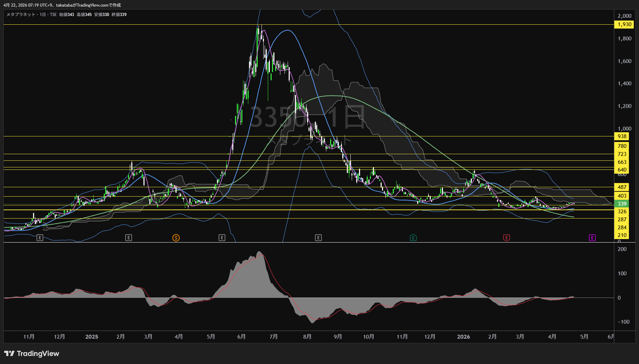Screen dimensions: 639x364
Task: Click the 487 yellow price label
Action: pyautogui.click(x=622, y=187)
